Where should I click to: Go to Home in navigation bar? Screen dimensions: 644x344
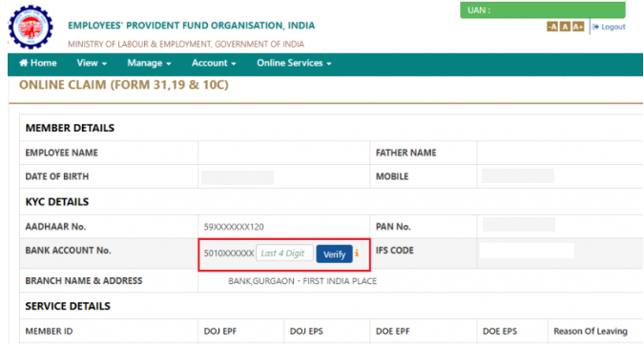[x=38, y=63]
